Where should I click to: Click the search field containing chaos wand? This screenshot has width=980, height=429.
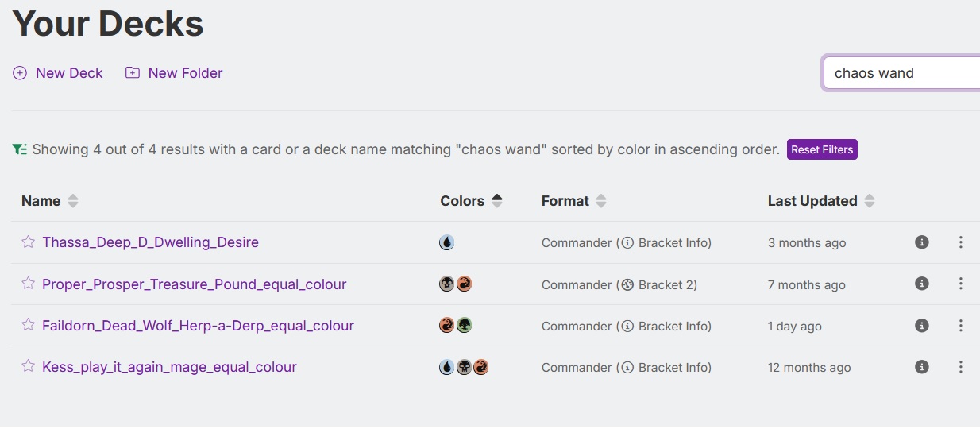[901, 73]
